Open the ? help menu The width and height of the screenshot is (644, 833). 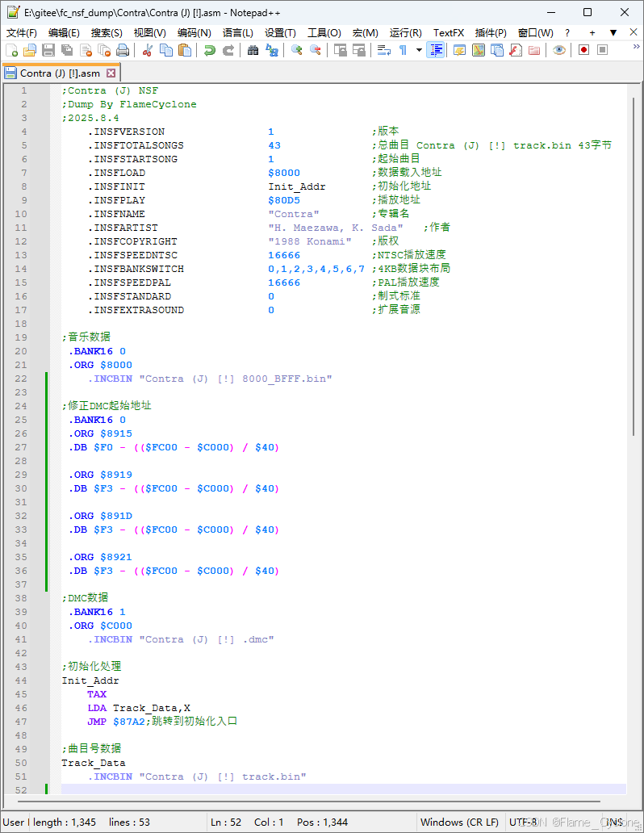click(567, 33)
